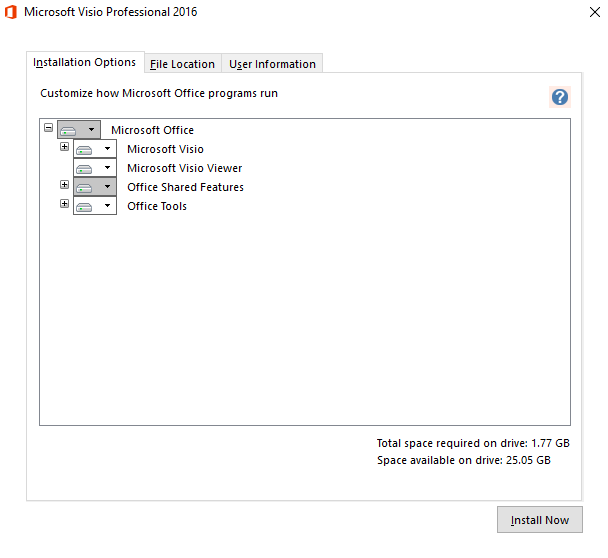Click the Office logo in title bar
This screenshot has height=558, width=608.
pos(11,12)
